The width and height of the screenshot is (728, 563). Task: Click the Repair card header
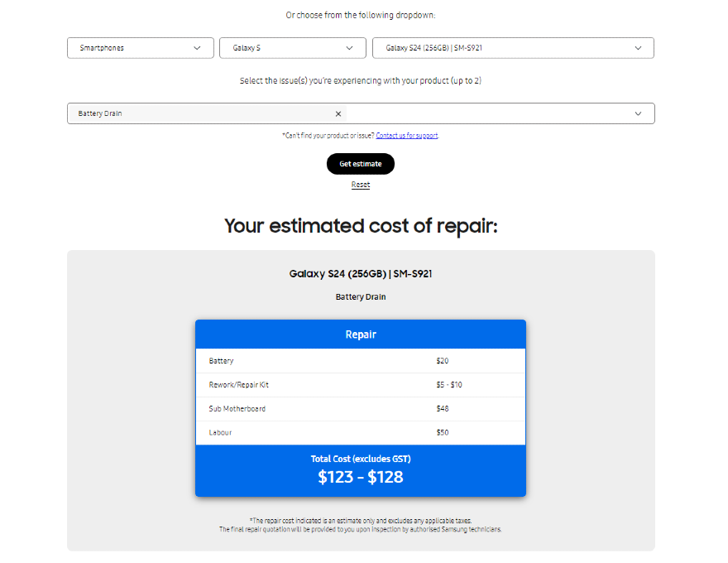(361, 334)
